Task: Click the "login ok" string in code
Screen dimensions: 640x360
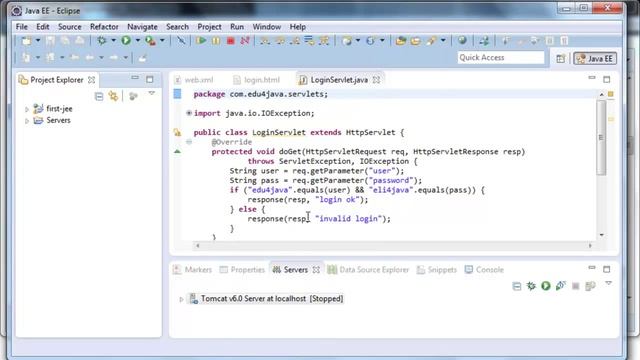Action: 337,200
